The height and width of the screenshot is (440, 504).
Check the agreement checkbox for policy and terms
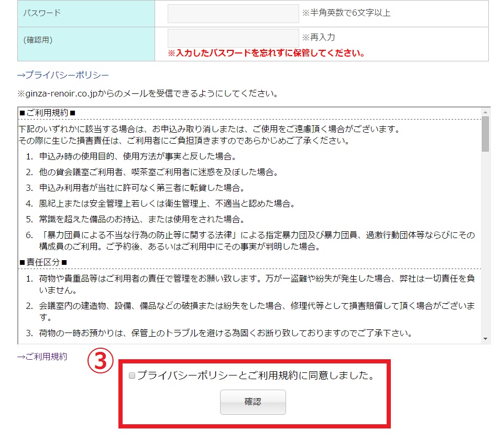click(x=132, y=376)
